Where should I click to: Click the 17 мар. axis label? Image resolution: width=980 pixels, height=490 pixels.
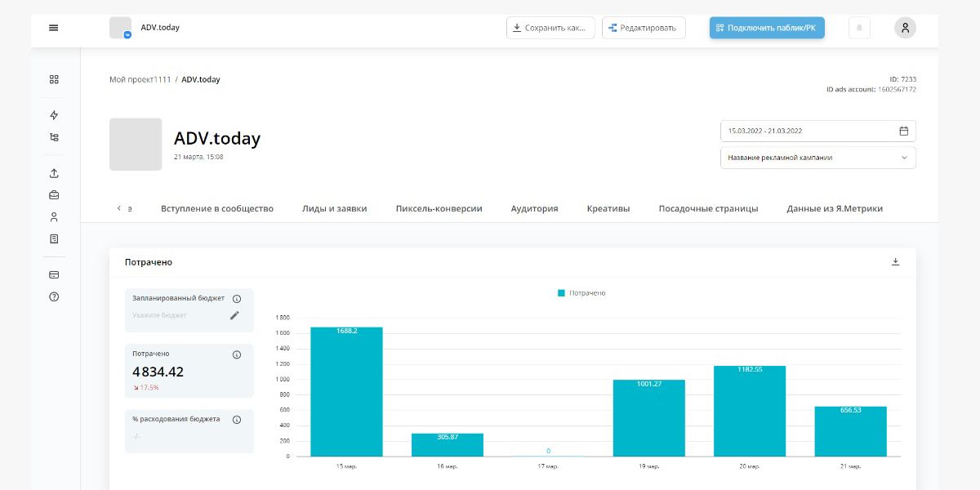click(548, 466)
